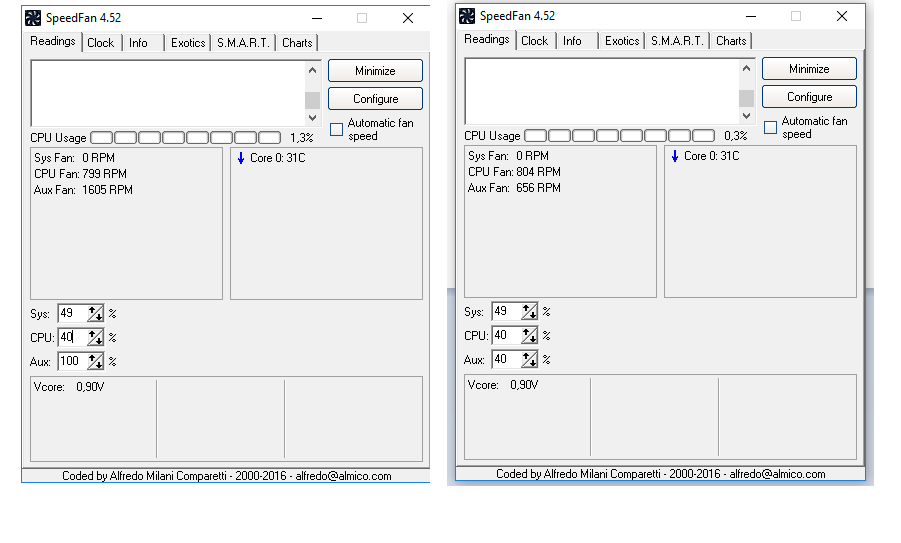Viewport: 901px width, 543px height.
Task: Click 'Core 0: 31C' in left window
Action: (x=278, y=158)
